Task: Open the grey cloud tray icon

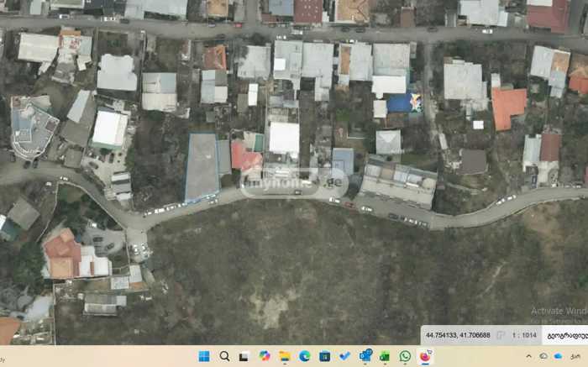Action: pyautogui.click(x=543, y=356)
